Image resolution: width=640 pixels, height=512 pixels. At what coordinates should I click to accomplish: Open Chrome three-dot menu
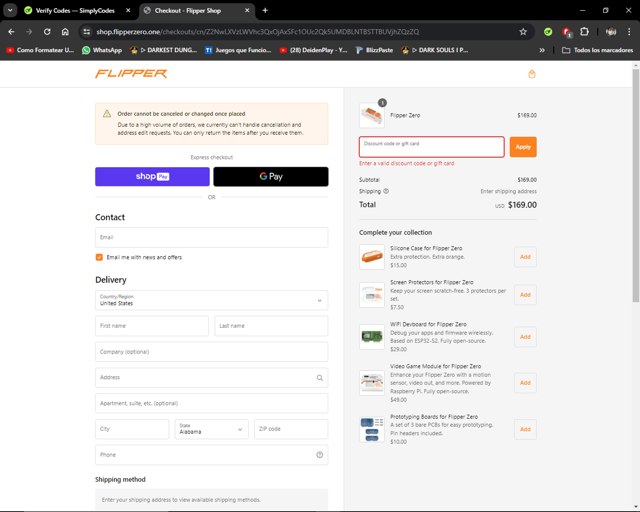(629, 31)
